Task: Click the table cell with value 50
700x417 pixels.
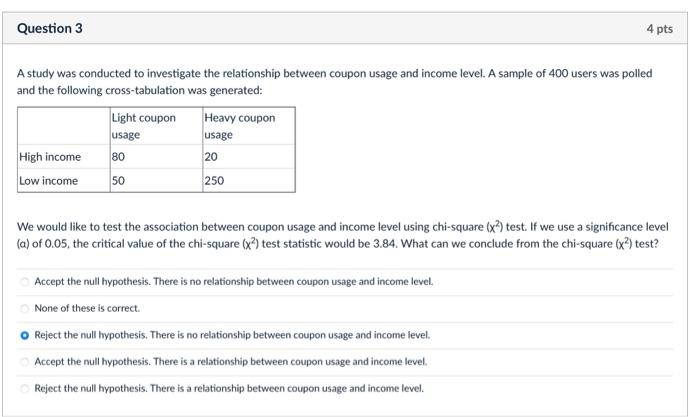Action: click(156, 180)
